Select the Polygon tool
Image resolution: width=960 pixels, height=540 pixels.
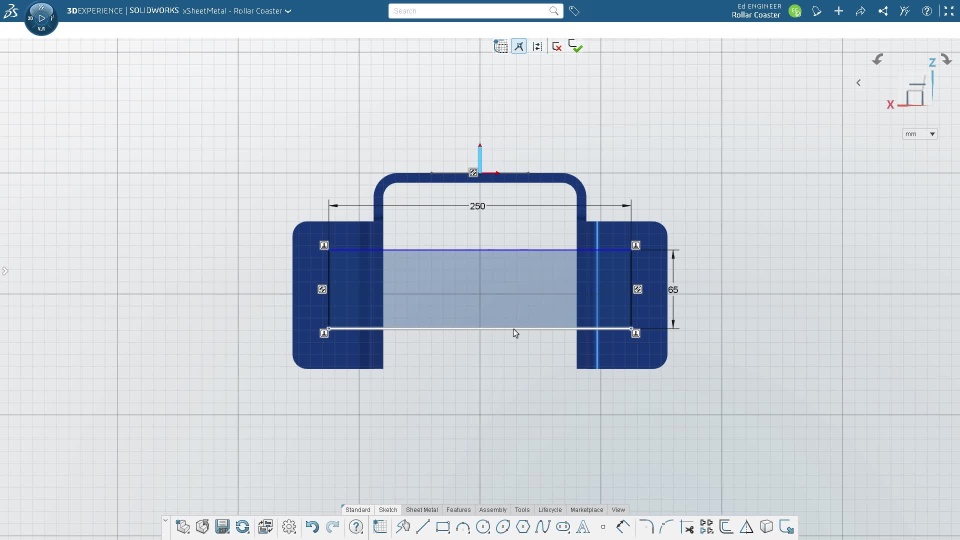click(x=523, y=527)
